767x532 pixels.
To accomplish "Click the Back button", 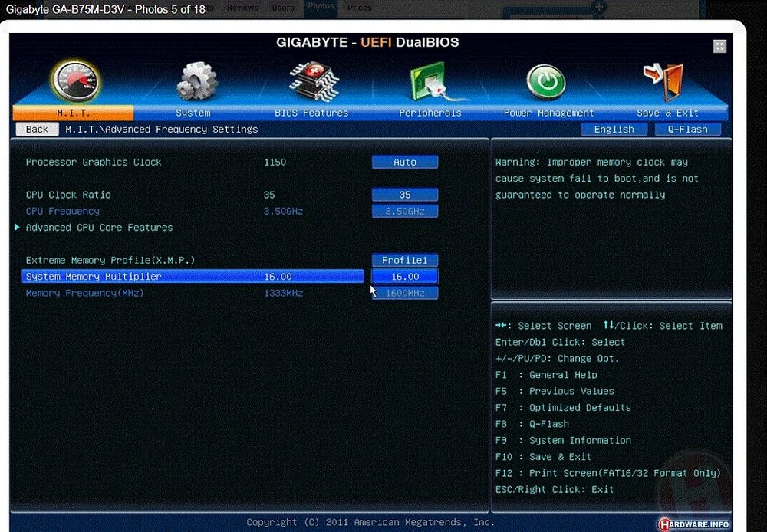I will [x=37, y=129].
